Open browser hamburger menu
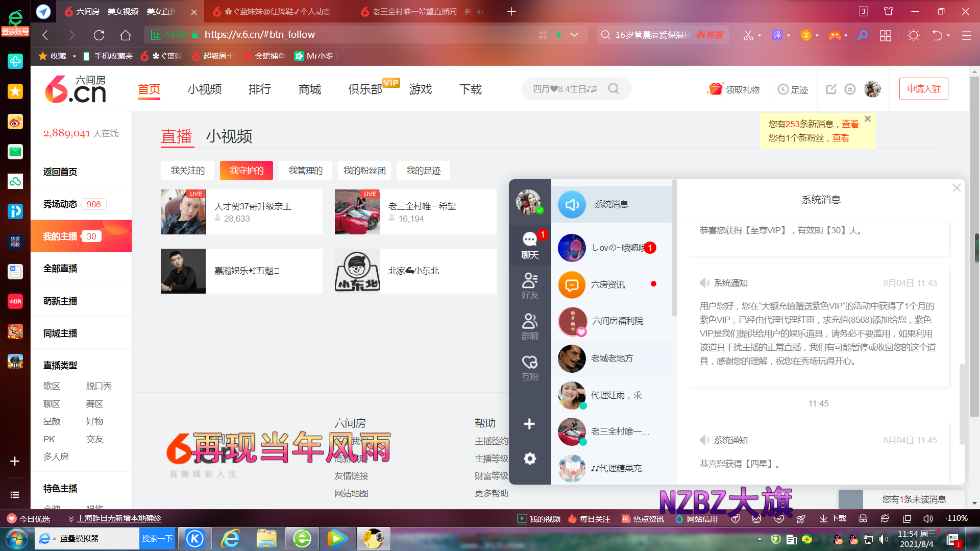Screen dimensions: 980x551 click(966, 35)
